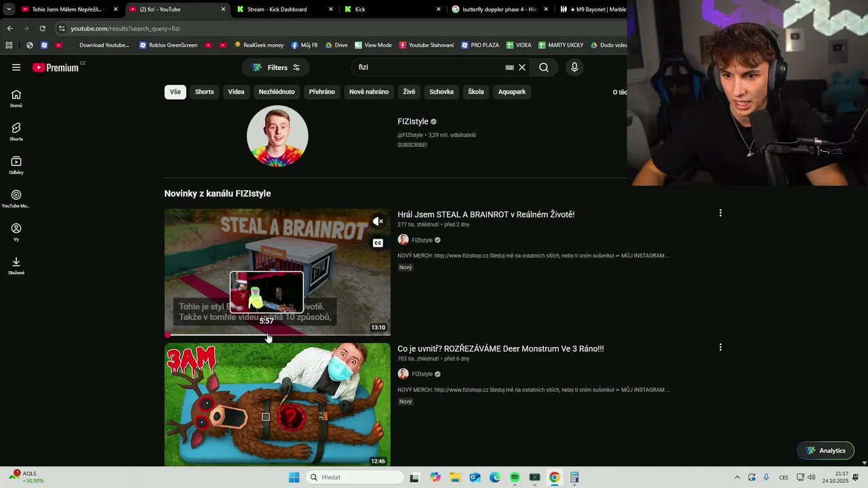Screen dimensions: 868x488
Task: Open RealGeek money bookmark
Action: (x=259, y=45)
